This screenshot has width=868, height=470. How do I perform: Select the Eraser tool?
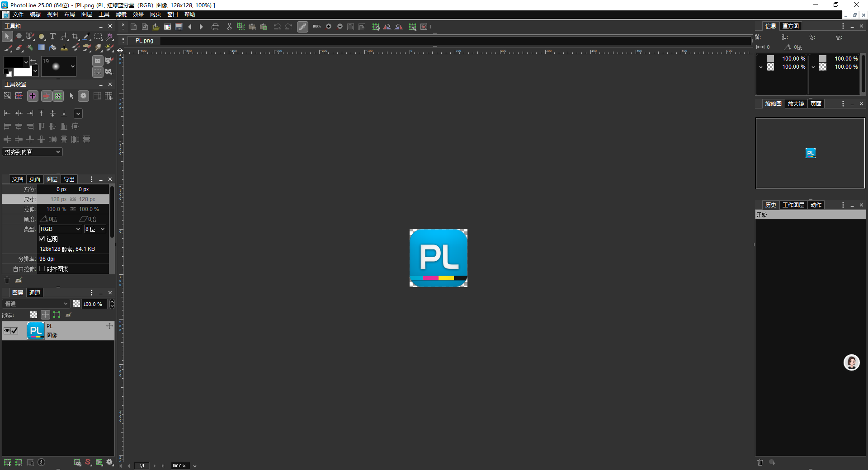tap(19, 47)
